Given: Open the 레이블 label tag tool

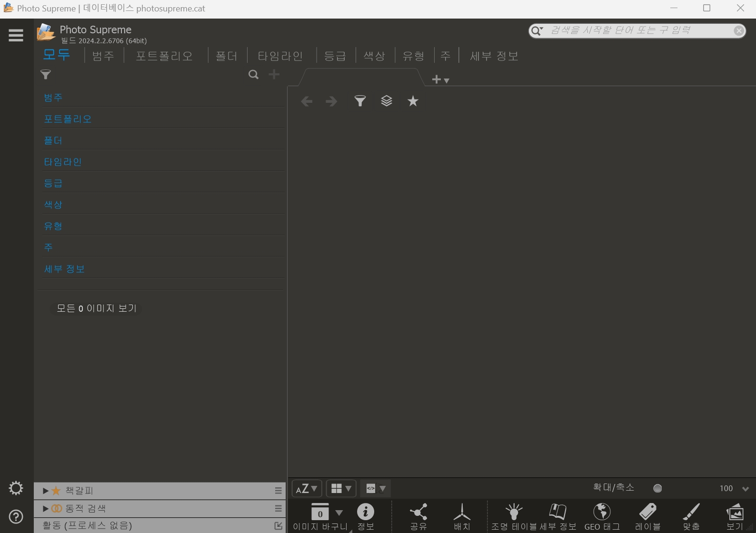Looking at the screenshot, I should pos(647,516).
